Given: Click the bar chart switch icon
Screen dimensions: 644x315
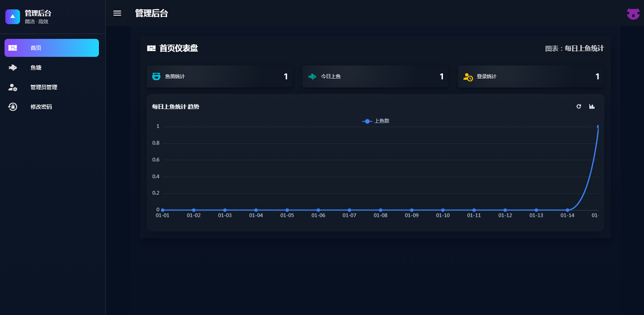Looking at the screenshot, I should tap(592, 106).
